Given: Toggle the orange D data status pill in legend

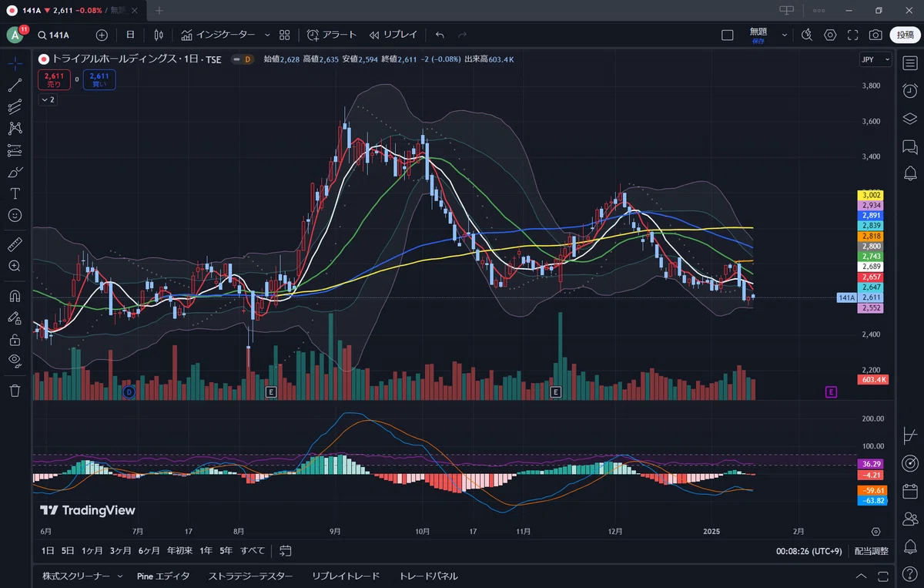Looking at the screenshot, I should click(248, 59).
